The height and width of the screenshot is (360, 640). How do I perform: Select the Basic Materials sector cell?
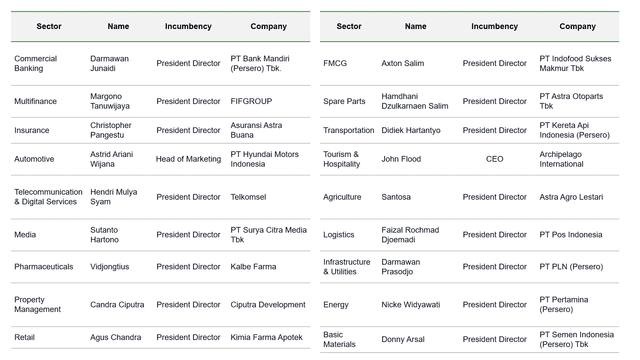[x=339, y=340]
